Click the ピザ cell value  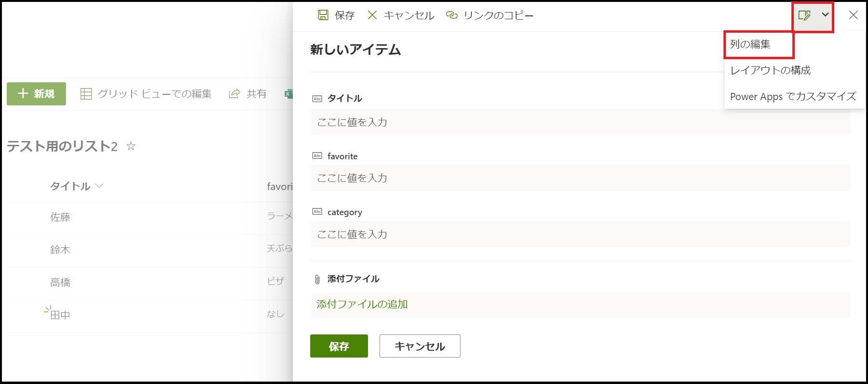(x=276, y=281)
